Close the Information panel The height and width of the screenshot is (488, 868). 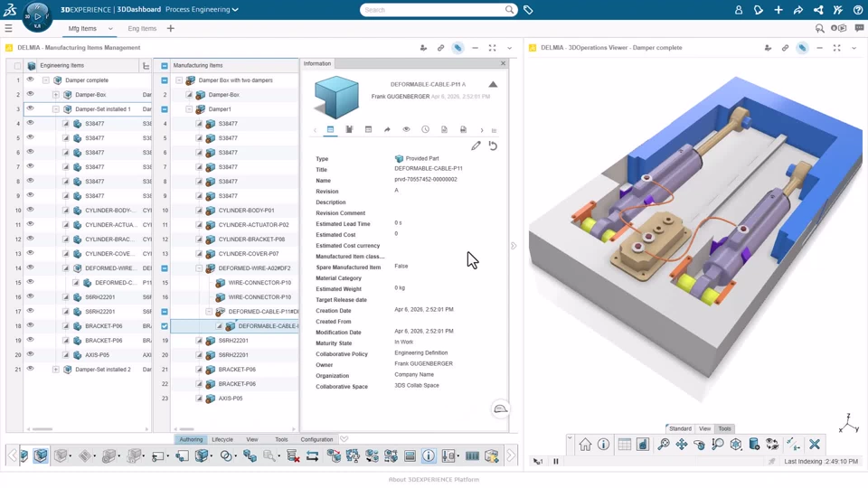point(504,63)
